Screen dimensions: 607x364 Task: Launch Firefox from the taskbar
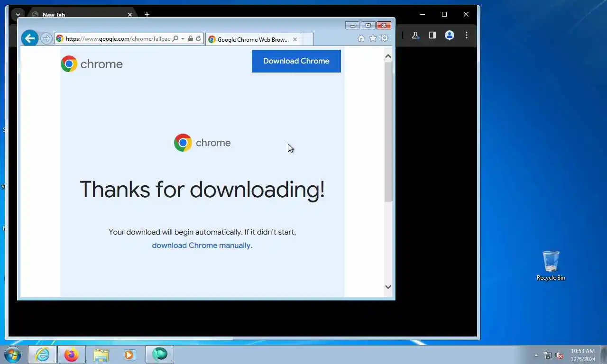pos(72,355)
